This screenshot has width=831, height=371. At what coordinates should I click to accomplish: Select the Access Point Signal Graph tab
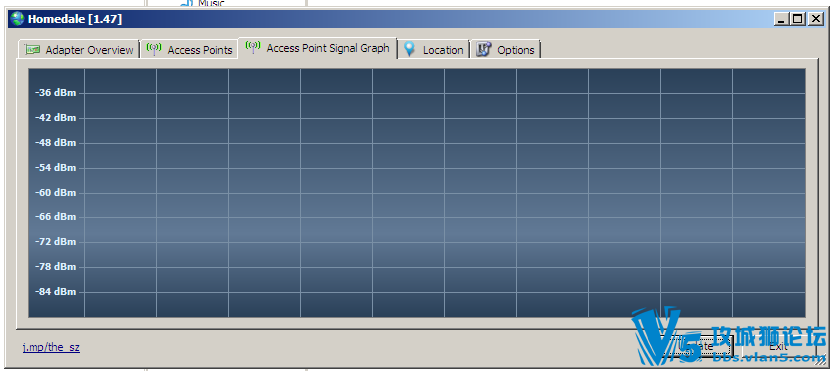318,48
